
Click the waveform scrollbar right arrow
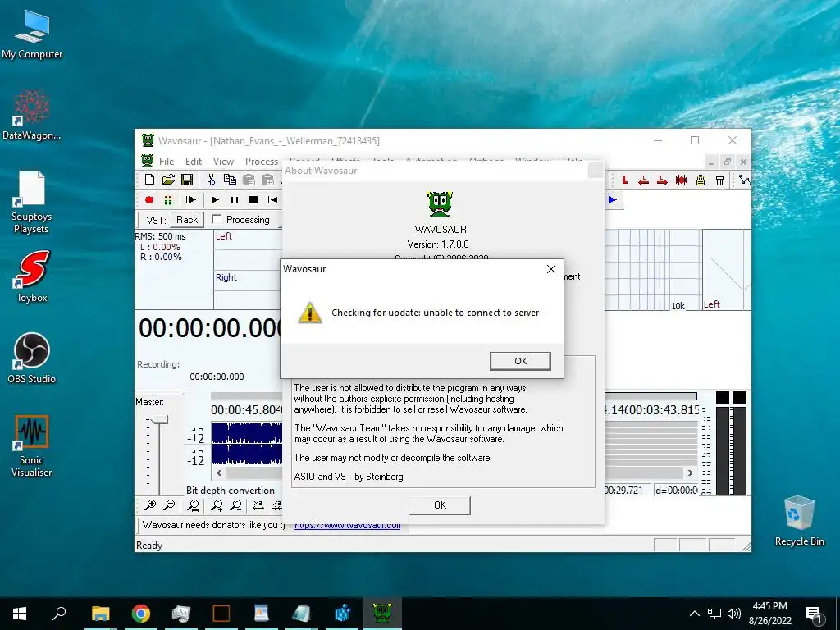click(690, 473)
